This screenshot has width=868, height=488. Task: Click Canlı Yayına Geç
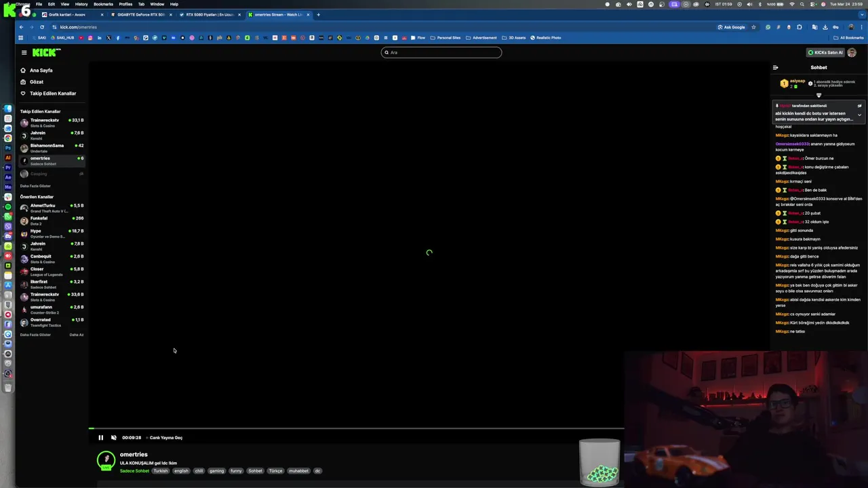(166, 438)
